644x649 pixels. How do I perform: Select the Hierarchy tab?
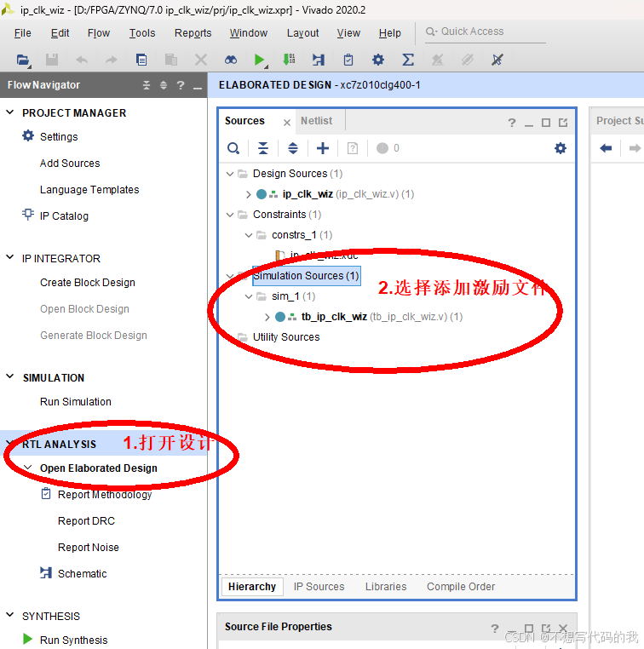[252, 587]
